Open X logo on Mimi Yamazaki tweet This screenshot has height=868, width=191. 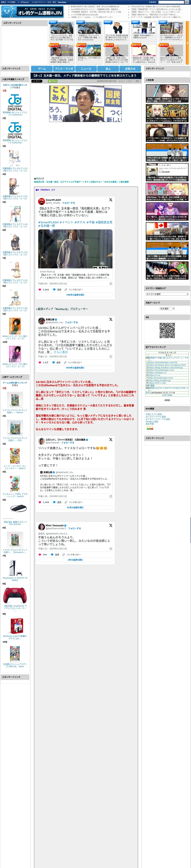(111, 525)
